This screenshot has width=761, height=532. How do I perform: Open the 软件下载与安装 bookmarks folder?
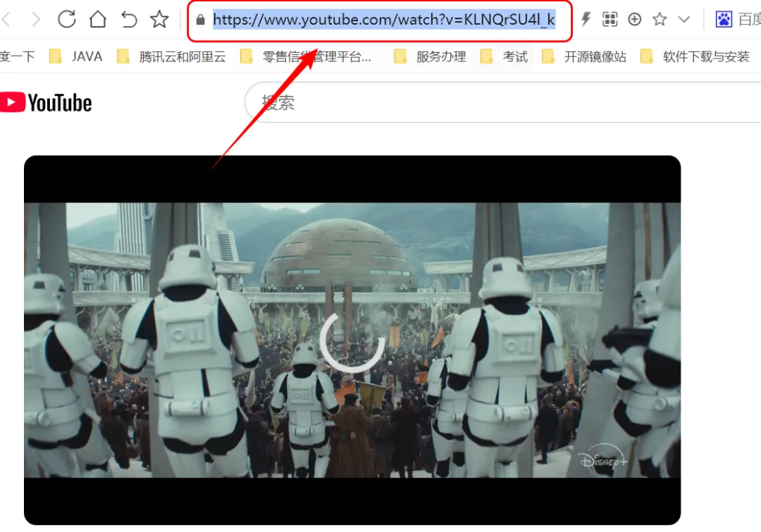695,57
